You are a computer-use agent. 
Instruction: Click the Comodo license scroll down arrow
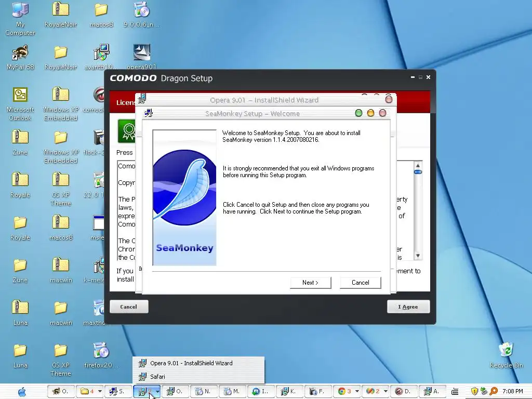point(418,256)
